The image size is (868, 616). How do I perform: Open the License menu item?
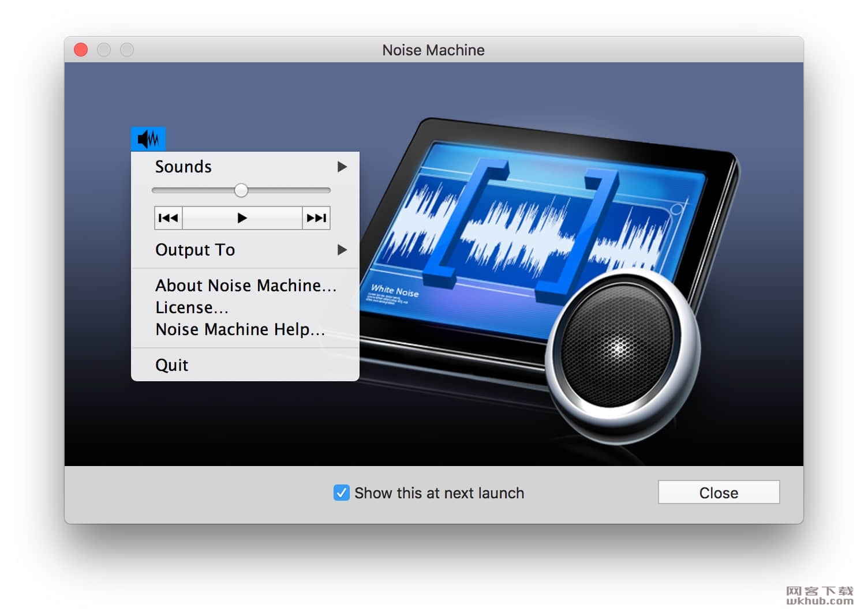pyautogui.click(x=245, y=307)
